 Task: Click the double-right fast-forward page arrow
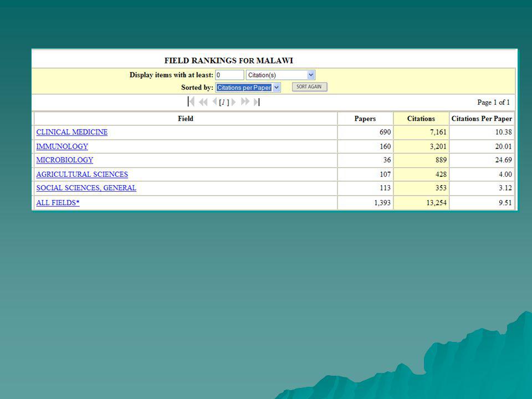(x=245, y=101)
